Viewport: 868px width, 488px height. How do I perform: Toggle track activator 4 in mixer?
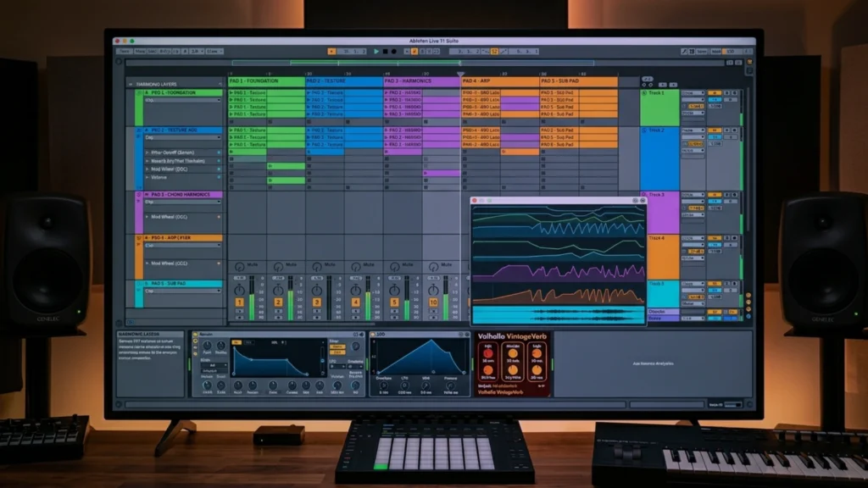click(355, 302)
